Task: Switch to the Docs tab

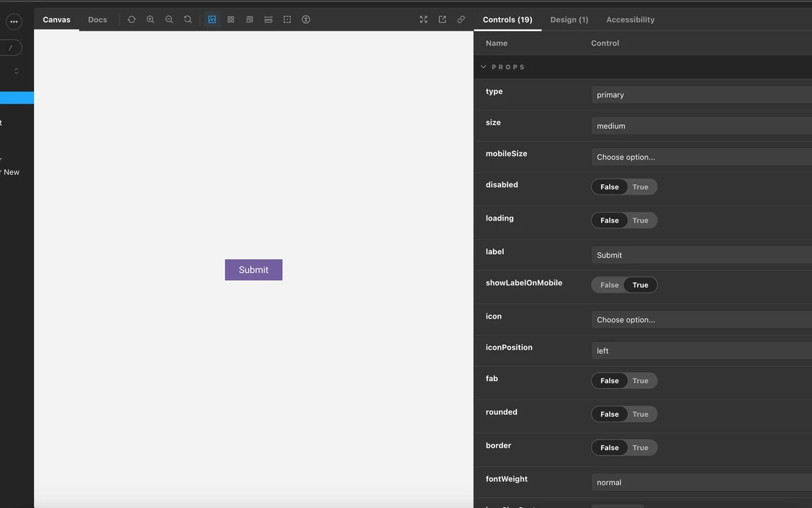Action: (x=97, y=20)
